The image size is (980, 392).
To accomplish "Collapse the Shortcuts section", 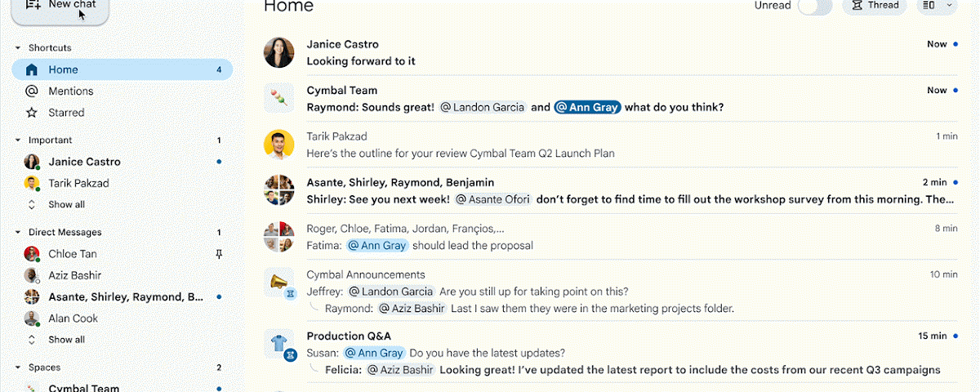I will (18, 48).
